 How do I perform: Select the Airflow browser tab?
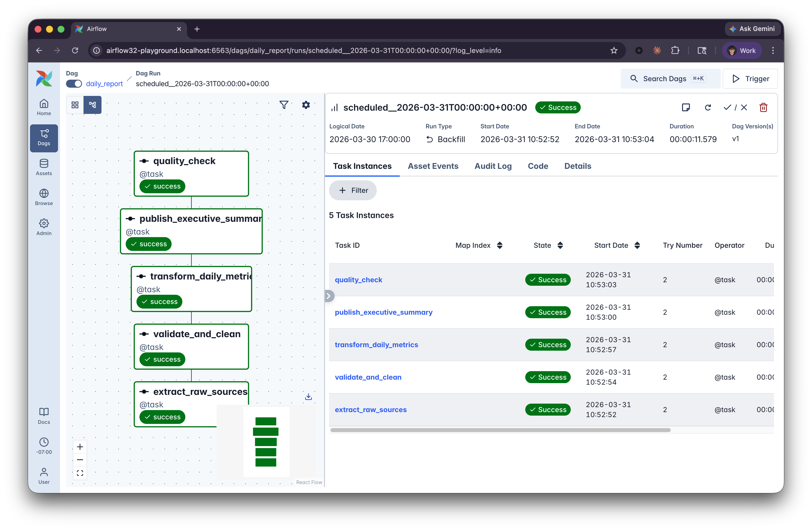point(129,29)
